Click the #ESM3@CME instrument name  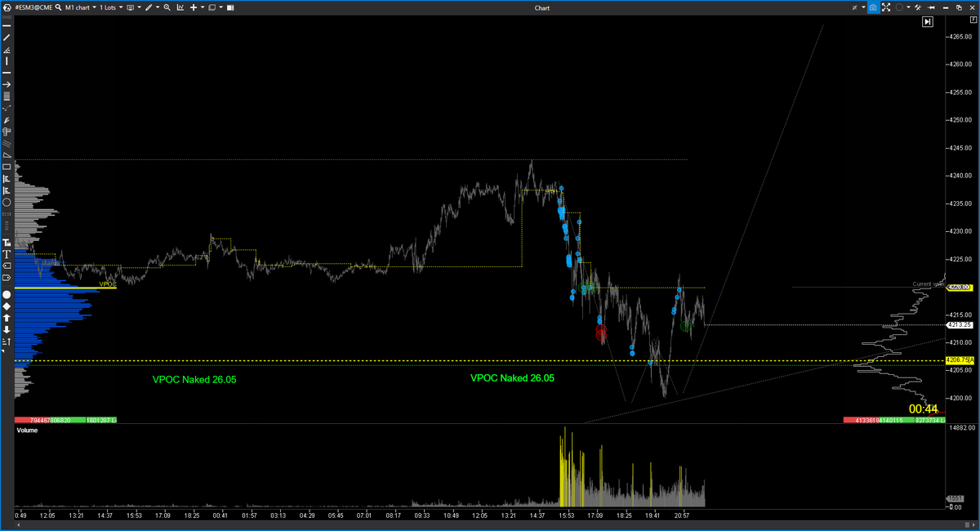point(33,7)
